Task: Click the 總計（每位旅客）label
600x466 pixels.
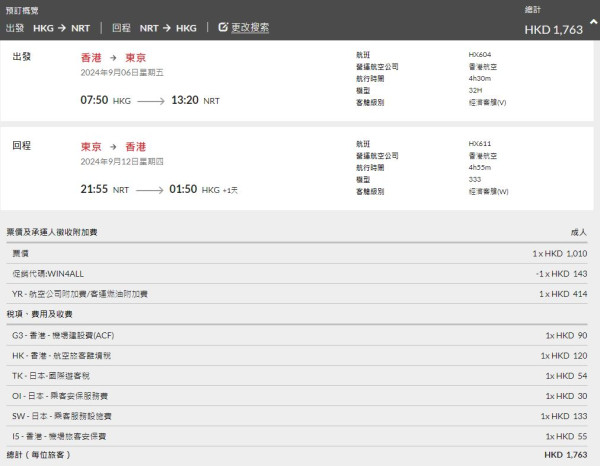Action: click(x=38, y=455)
